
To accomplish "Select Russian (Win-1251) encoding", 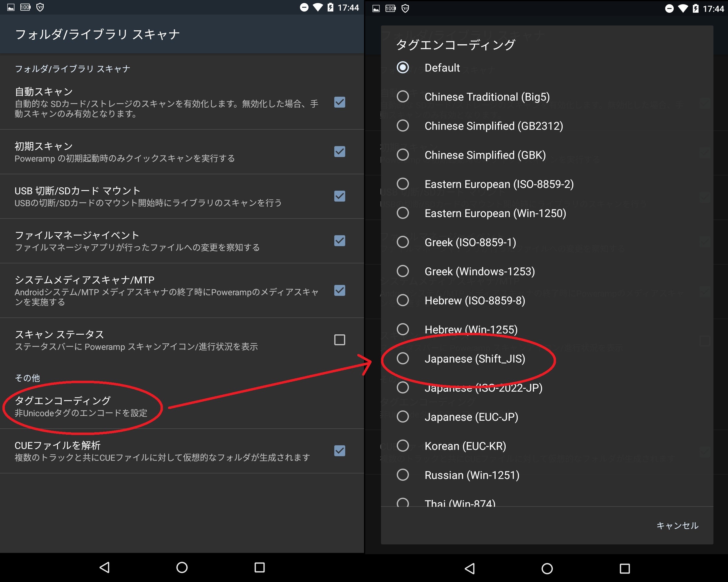I will [x=403, y=475].
